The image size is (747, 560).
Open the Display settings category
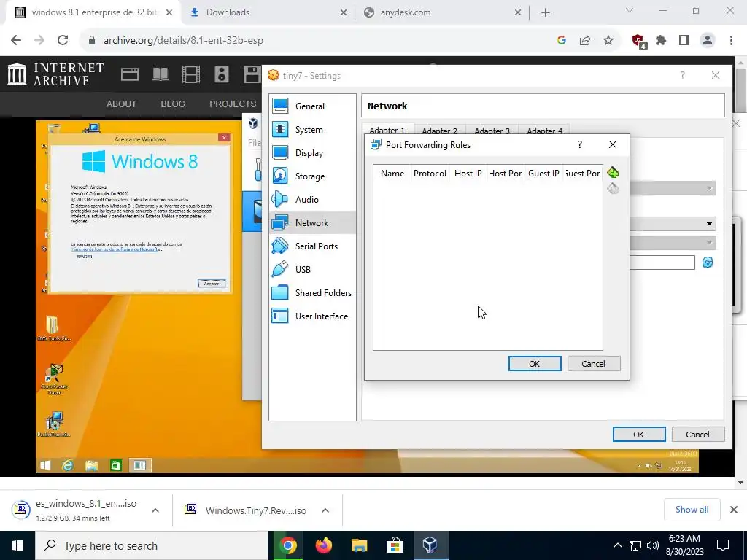click(312, 153)
